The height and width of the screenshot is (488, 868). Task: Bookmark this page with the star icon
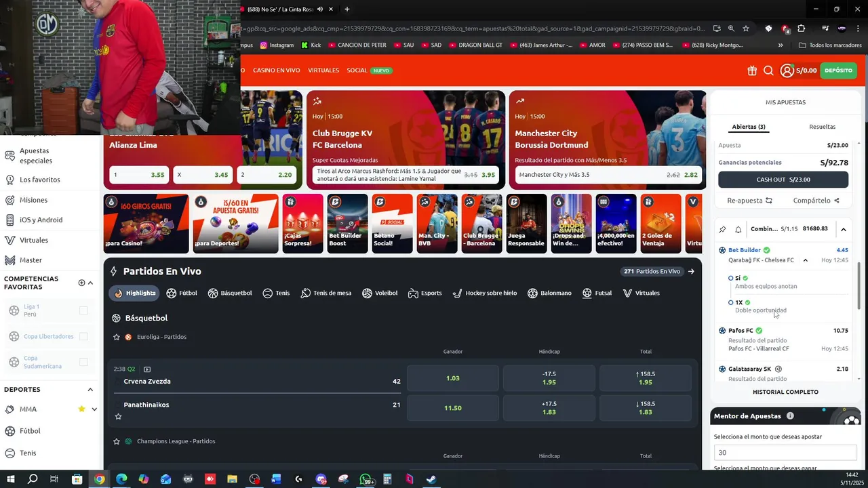pyautogui.click(x=746, y=28)
